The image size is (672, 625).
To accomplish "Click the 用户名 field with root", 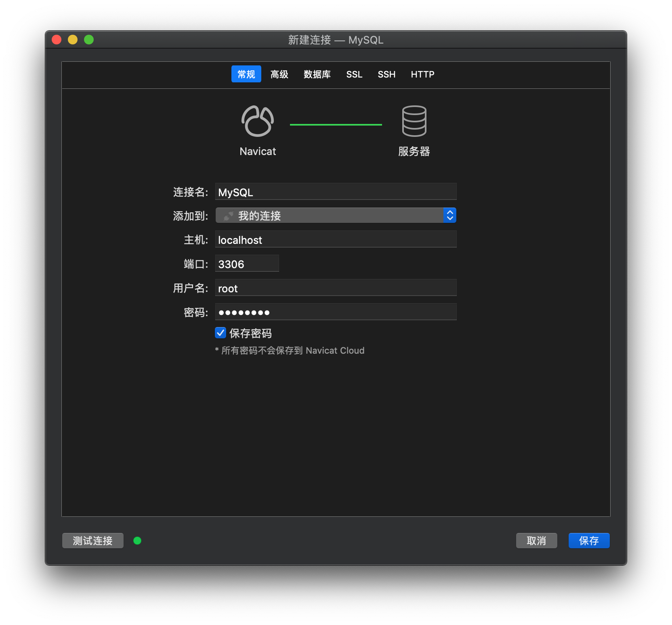I will [x=336, y=288].
